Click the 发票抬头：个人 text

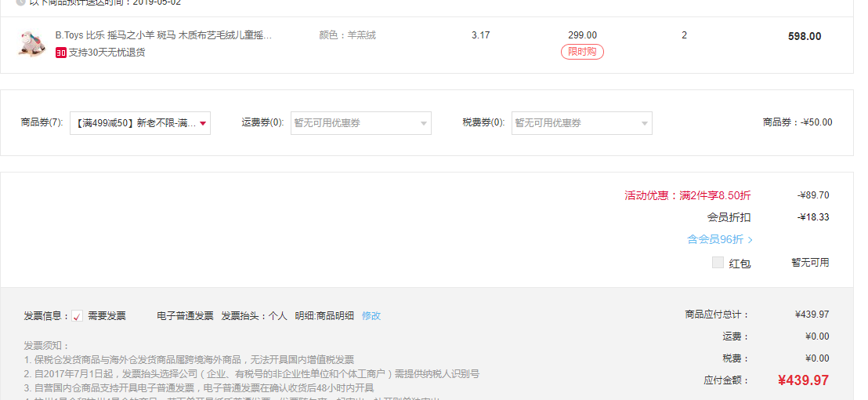click(254, 316)
